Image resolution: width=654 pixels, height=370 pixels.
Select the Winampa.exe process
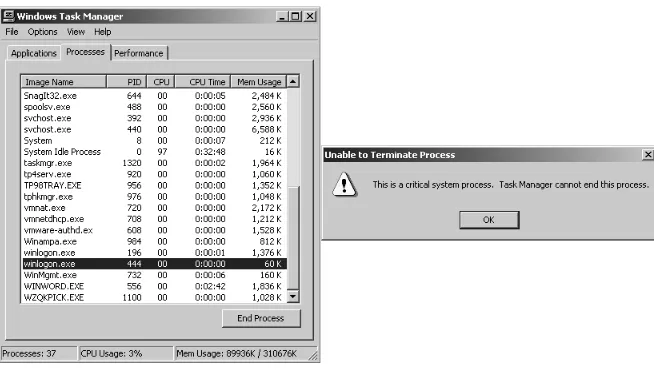(x=154, y=242)
